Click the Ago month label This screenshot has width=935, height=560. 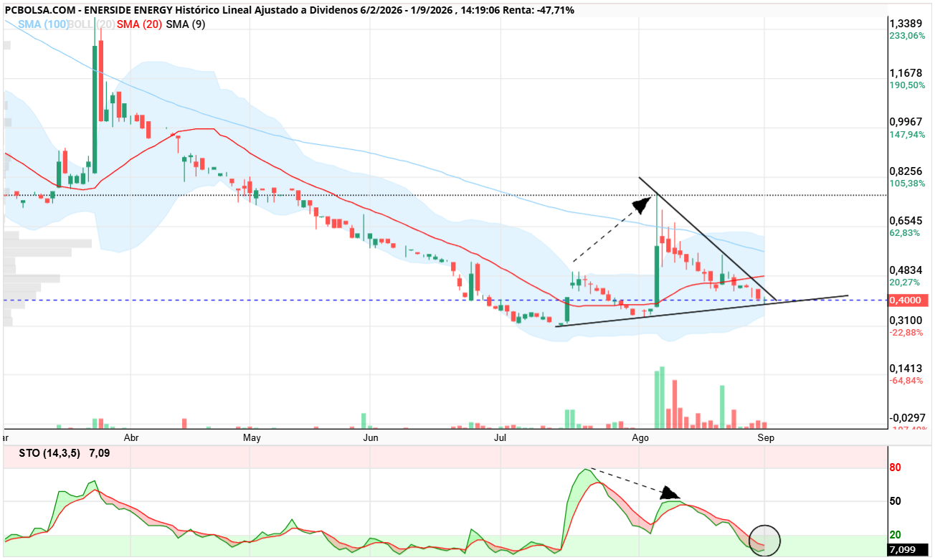tap(640, 437)
